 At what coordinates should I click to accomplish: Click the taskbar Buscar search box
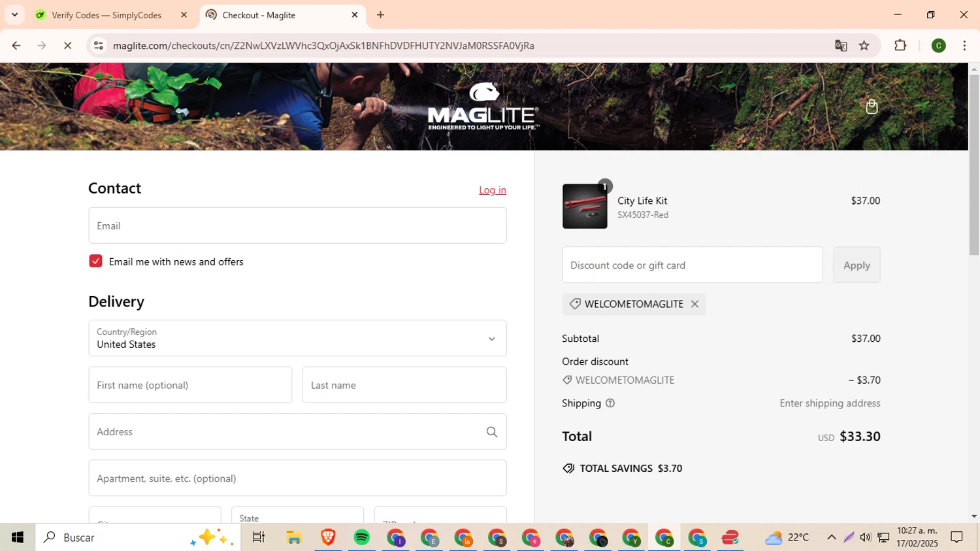138,538
